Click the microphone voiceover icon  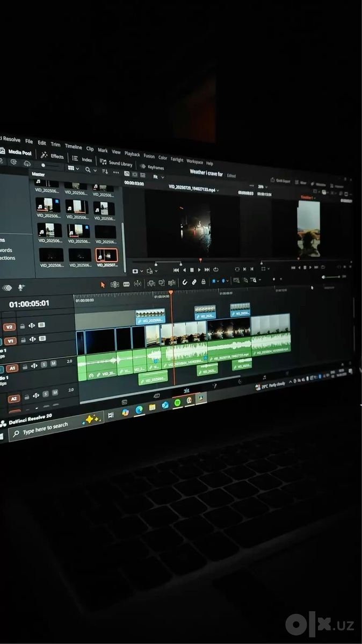[x=21, y=288]
